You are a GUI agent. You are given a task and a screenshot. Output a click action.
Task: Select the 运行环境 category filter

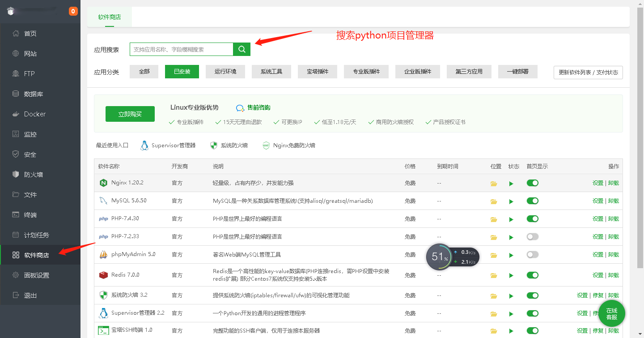tap(225, 72)
